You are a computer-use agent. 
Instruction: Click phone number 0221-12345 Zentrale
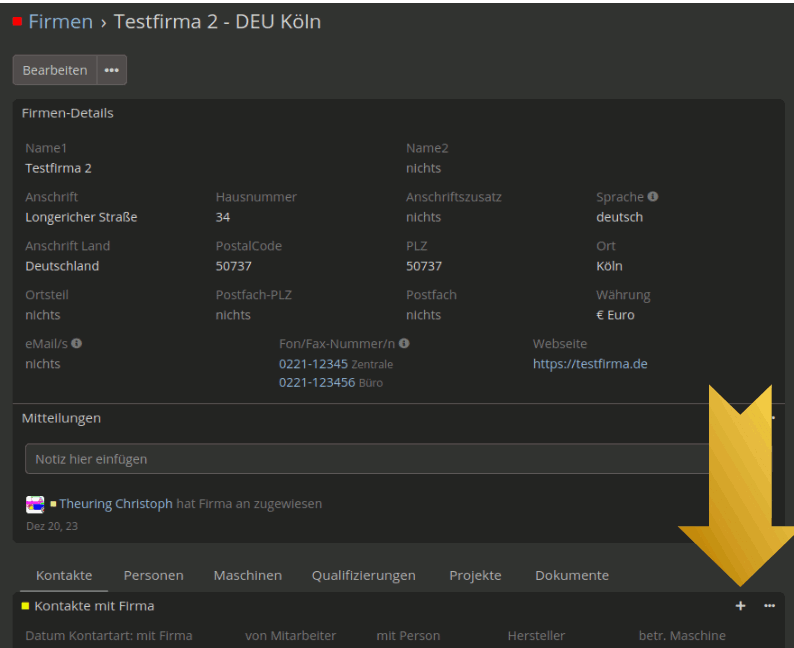(x=313, y=364)
